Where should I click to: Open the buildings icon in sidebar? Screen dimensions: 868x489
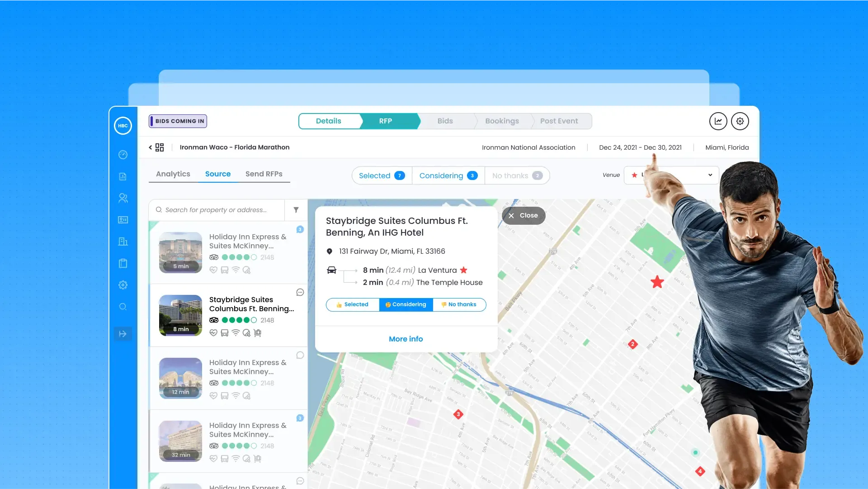(x=123, y=242)
